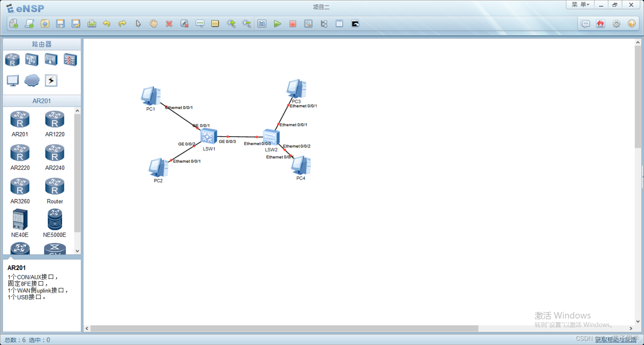Select PC1 on the canvas
This screenshot has height=345, width=644.
tap(151, 96)
